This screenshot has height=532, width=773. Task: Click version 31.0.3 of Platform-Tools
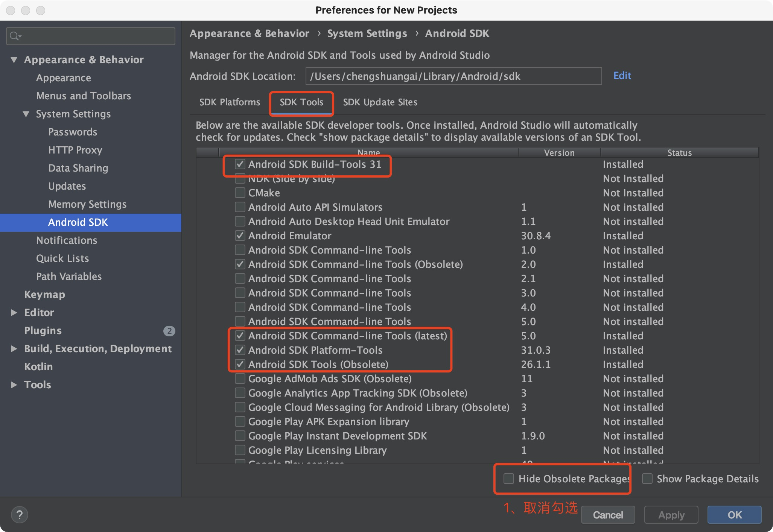[x=536, y=350]
